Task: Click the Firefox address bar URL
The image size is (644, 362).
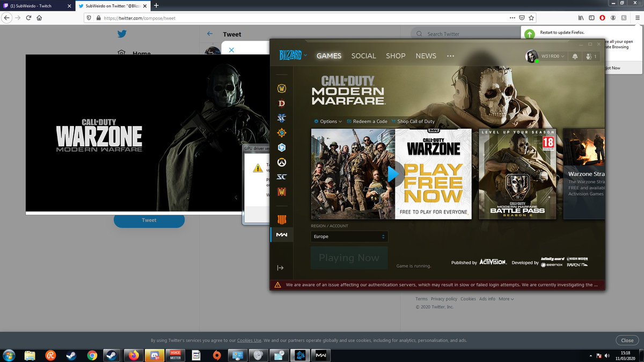Action: coord(140,18)
